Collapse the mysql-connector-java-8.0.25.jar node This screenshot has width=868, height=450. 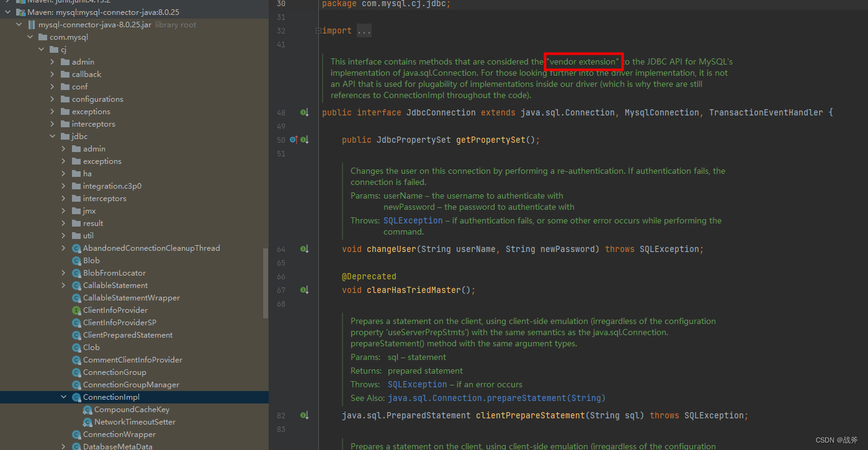point(19,25)
